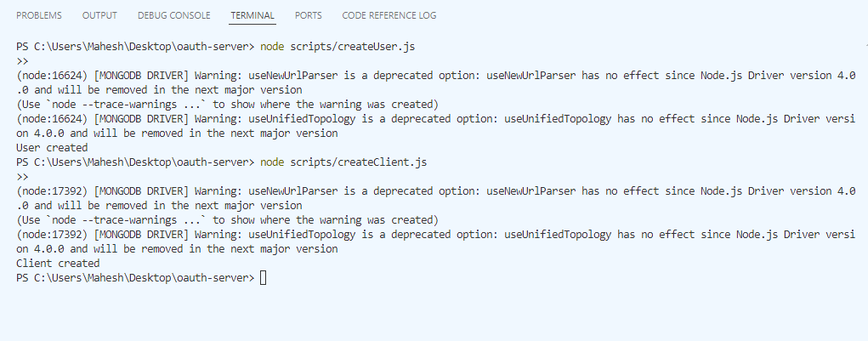Image resolution: width=868 pixels, height=341 pixels.
Task: Click the "(node:17392)" useUnifiedTopology warning line
Action: coord(340,235)
